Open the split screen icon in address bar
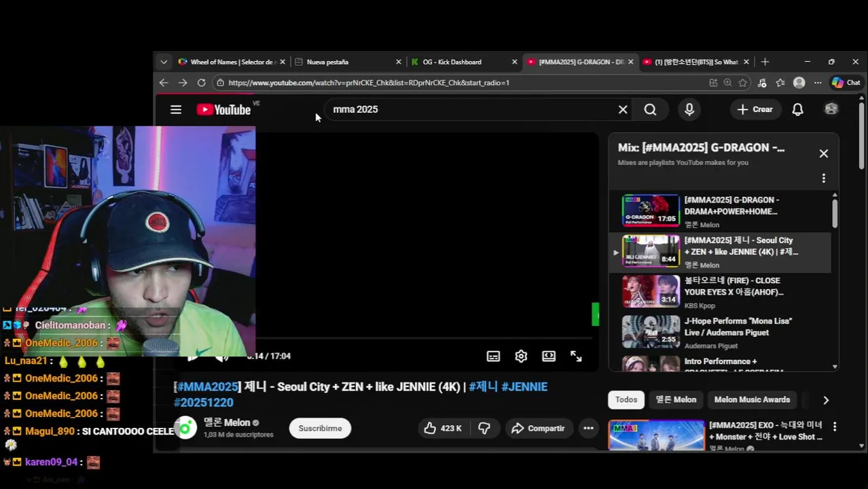Screen dimensions: 868x489 [x=713, y=83]
